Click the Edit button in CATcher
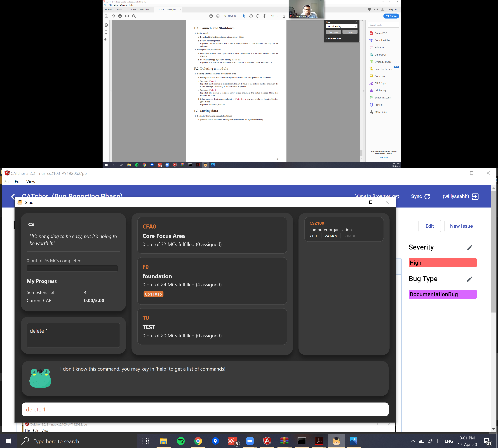Viewport: 498px width, 448px height. [430, 226]
